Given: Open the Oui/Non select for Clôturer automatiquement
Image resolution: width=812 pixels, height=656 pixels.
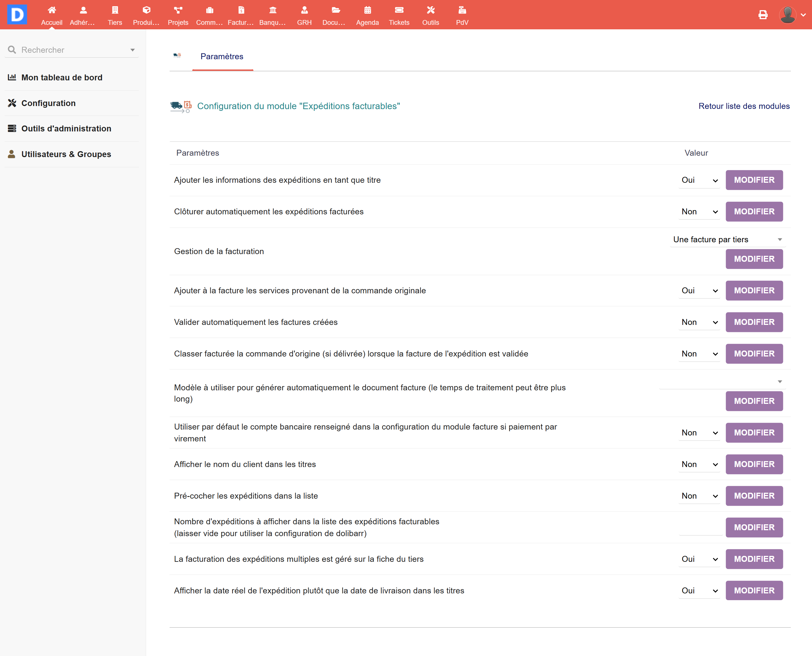Looking at the screenshot, I should (699, 212).
